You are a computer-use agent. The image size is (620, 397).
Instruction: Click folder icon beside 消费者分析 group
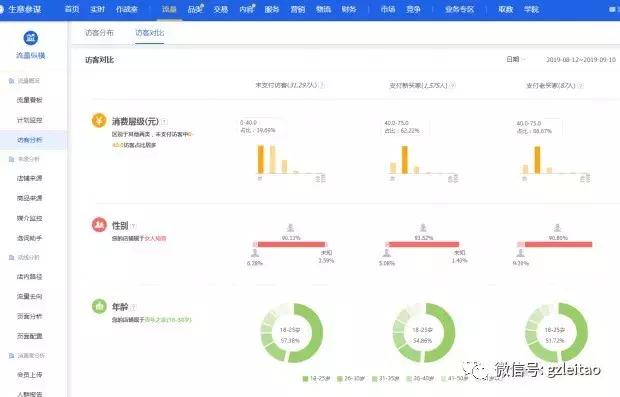coord(11,355)
